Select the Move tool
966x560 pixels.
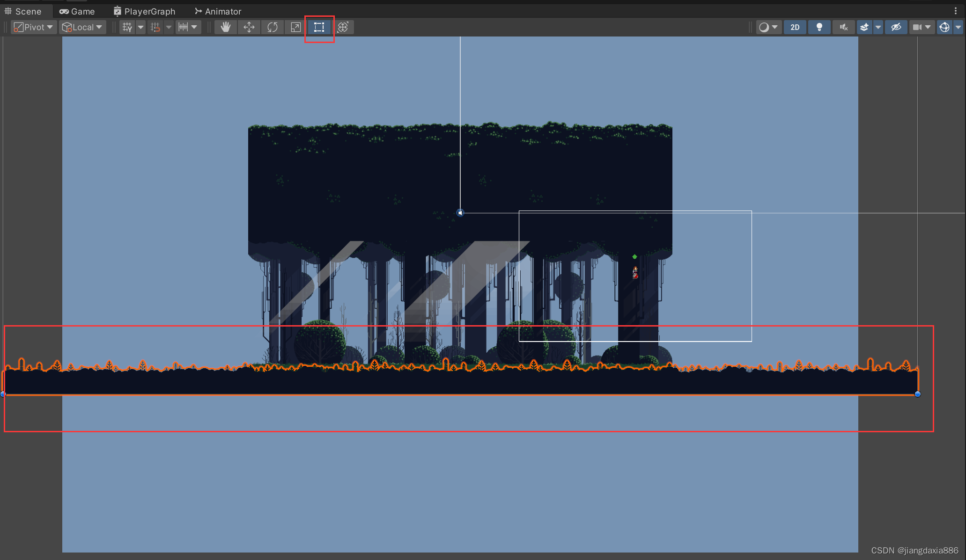[x=249, y=27]
